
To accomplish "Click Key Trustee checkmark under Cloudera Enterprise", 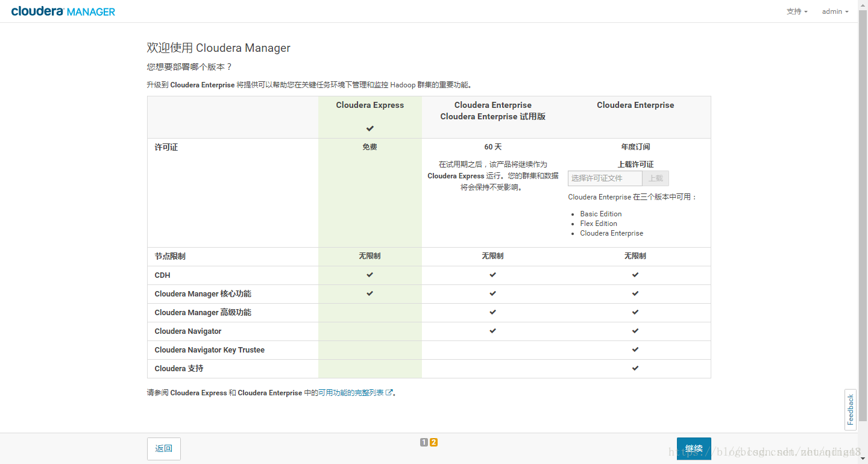I will pyautogui.click(x=635, y=350).
